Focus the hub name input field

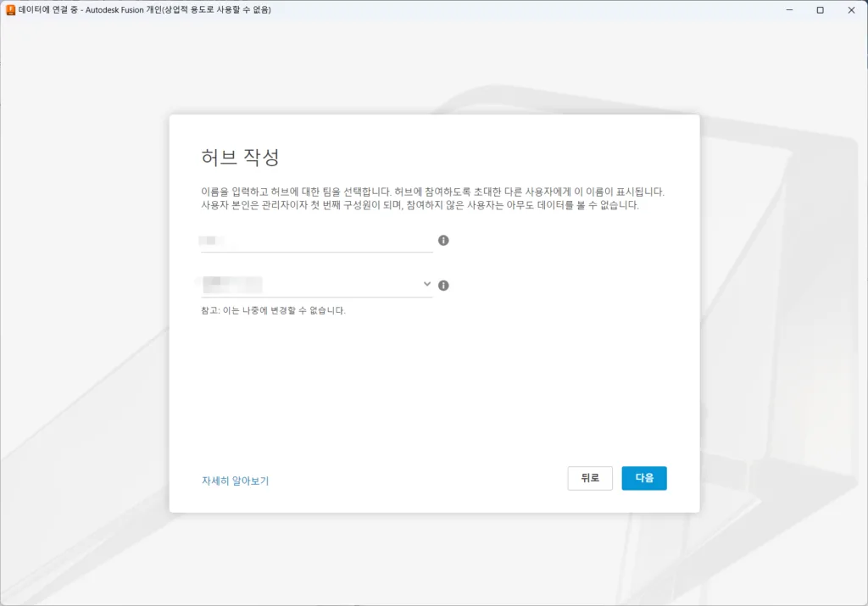[x=317, y=241]
